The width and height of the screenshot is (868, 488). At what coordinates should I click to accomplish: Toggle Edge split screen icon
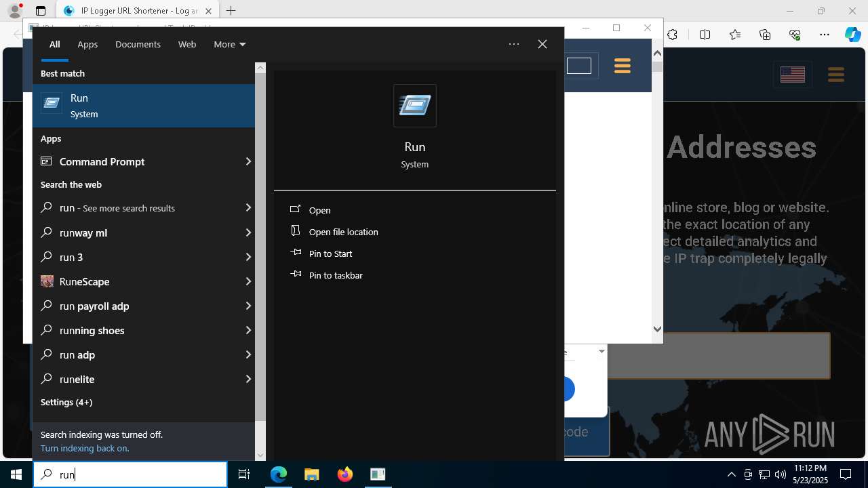tap(705, 35)
